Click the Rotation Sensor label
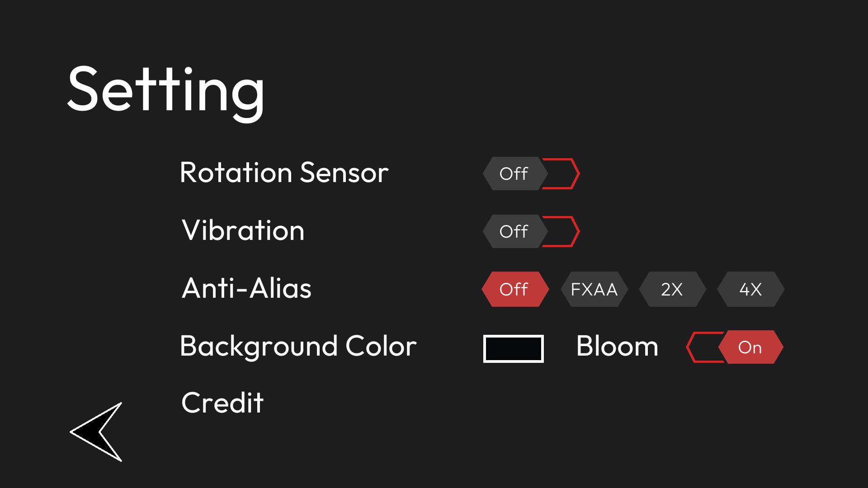This screenshot has height=488, width=868. click(284, 173)
